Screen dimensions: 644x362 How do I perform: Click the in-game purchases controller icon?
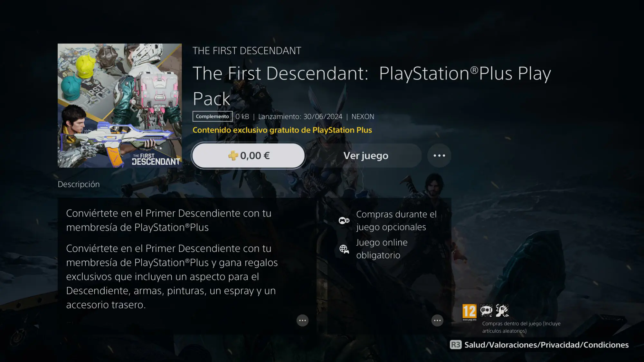(344, 220)
